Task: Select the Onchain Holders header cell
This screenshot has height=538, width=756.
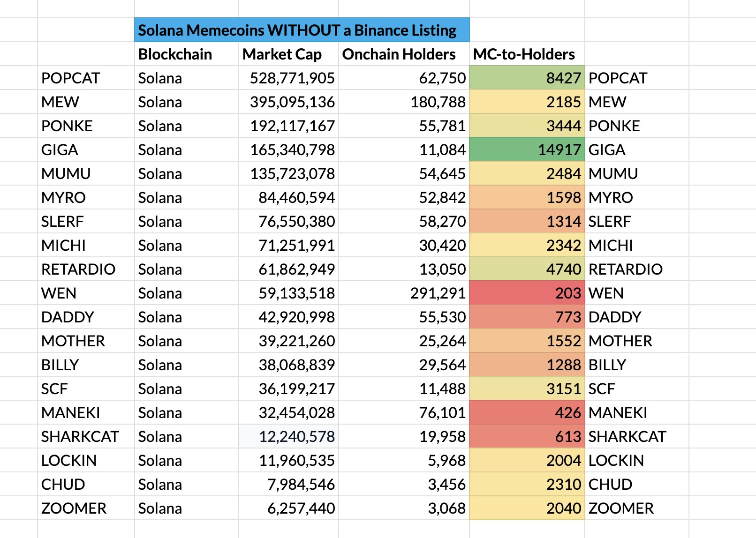Action: 404,54
